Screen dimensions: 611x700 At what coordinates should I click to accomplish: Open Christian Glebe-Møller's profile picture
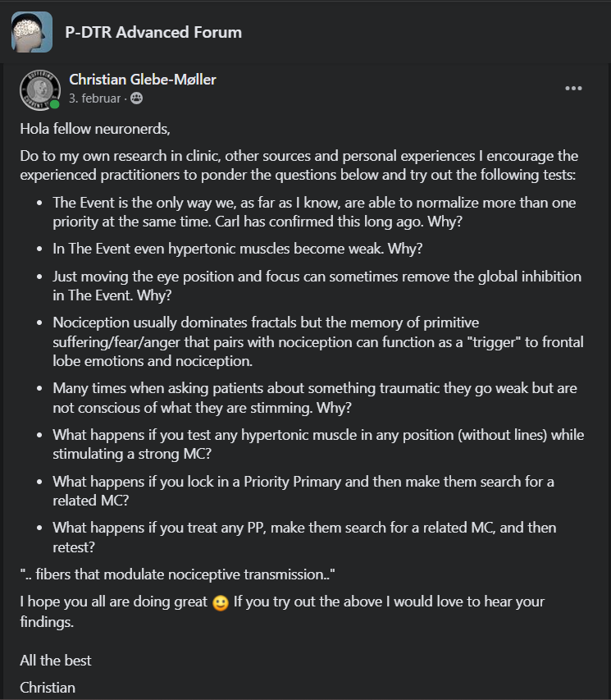(40, 89)
